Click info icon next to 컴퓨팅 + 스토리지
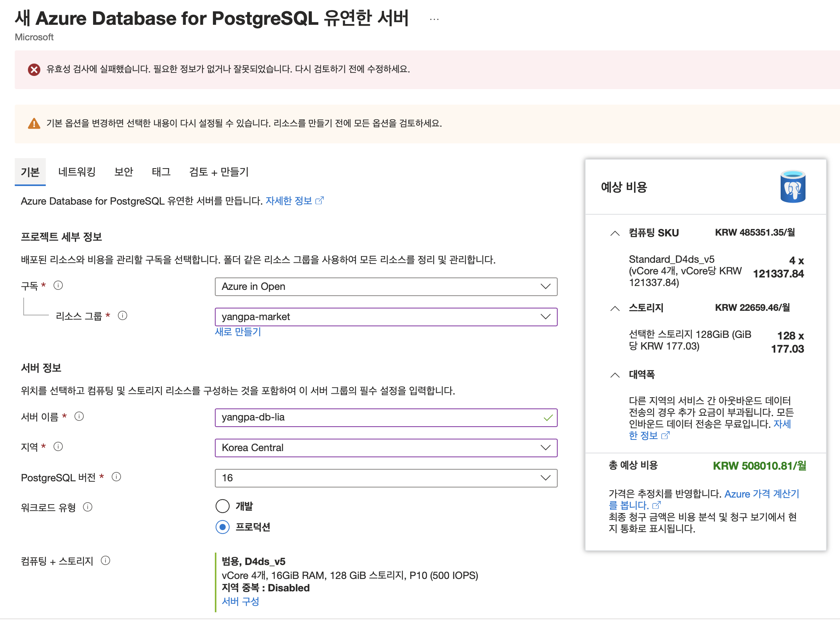Viewport: 840px width, 627px height. (x=105, y=560)
